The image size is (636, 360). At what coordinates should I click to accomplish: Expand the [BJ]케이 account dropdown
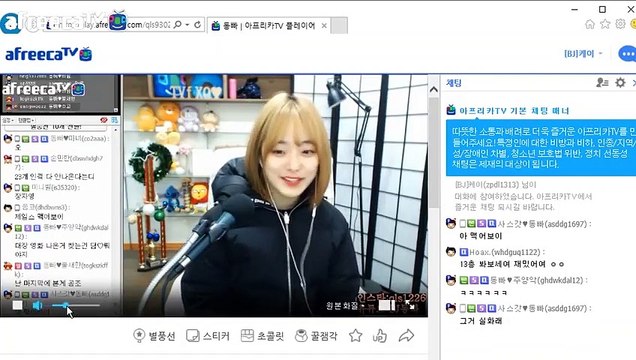pos(583,54)
